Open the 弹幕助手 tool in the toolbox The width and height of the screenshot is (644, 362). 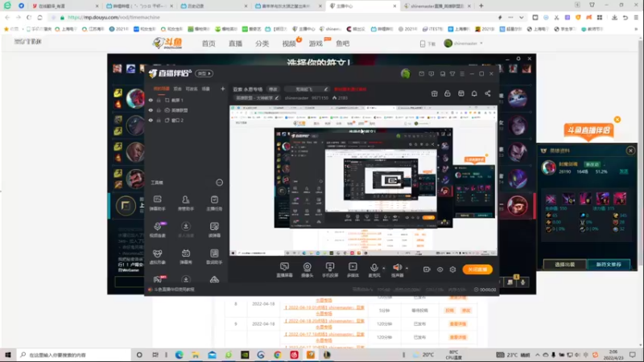pyautogui.click(x=157, y=203)
